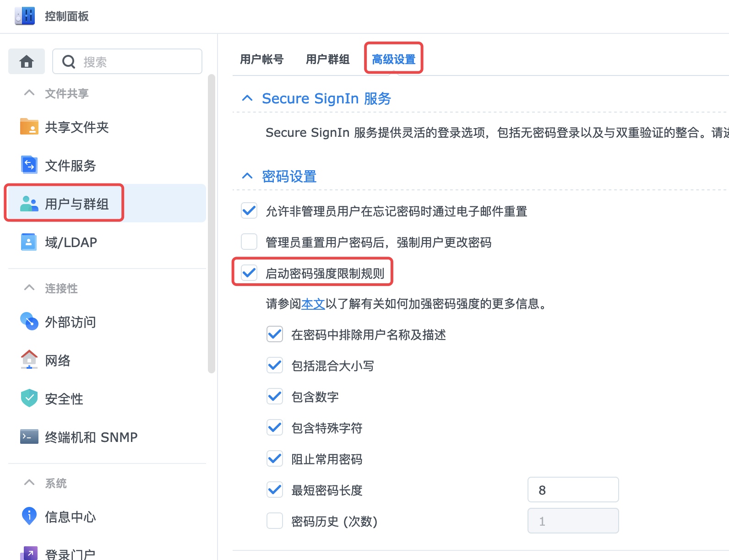Enable 管理员重置用户密码后 force change checkbox
The height and width of the screenshot is (560, 729).
point(249,242)
